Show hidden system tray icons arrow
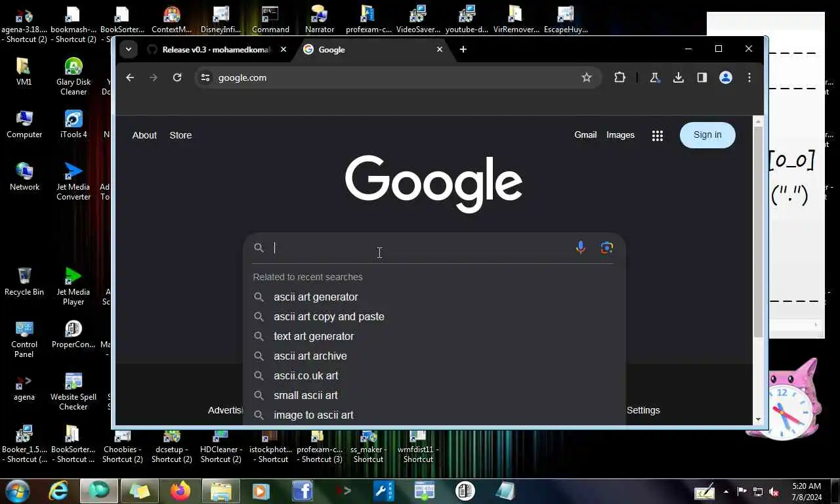 point(726,491)
